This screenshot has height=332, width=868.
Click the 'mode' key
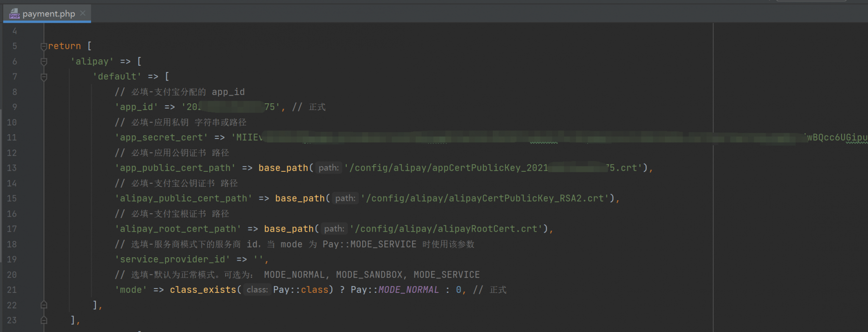131,290
